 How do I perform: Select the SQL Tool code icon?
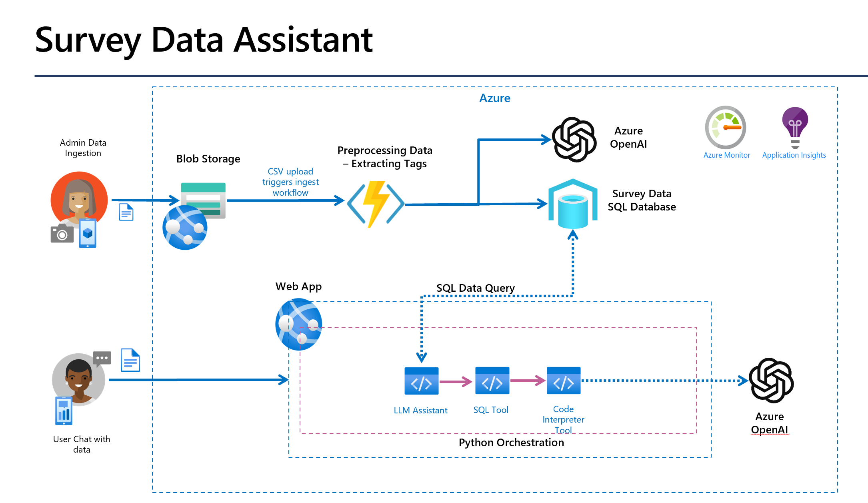pos(492,381)
